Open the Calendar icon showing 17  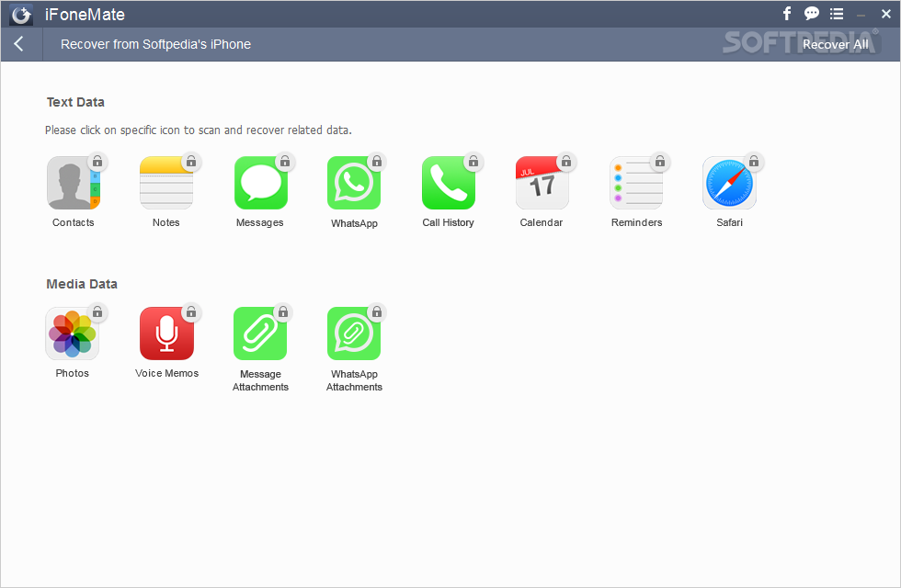(x=542, y=183)
